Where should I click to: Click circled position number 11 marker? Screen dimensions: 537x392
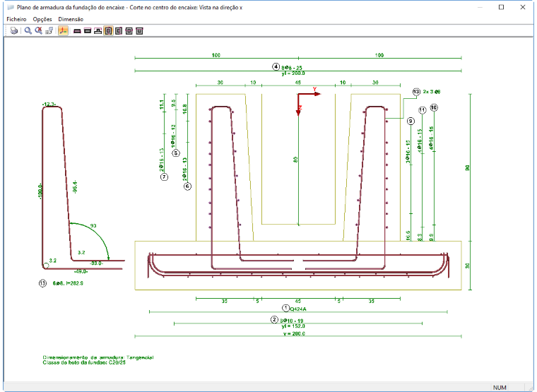pos(423,110)
